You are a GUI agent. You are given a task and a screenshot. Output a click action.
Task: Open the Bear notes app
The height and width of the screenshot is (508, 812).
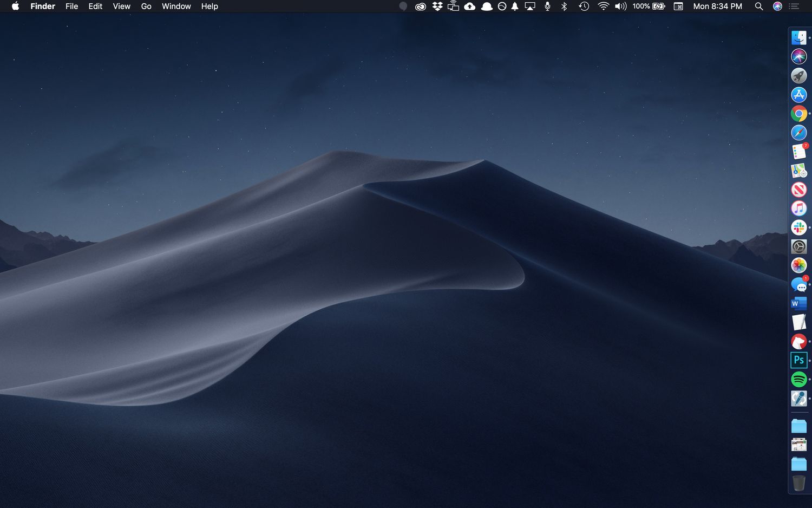click(798, 342)
